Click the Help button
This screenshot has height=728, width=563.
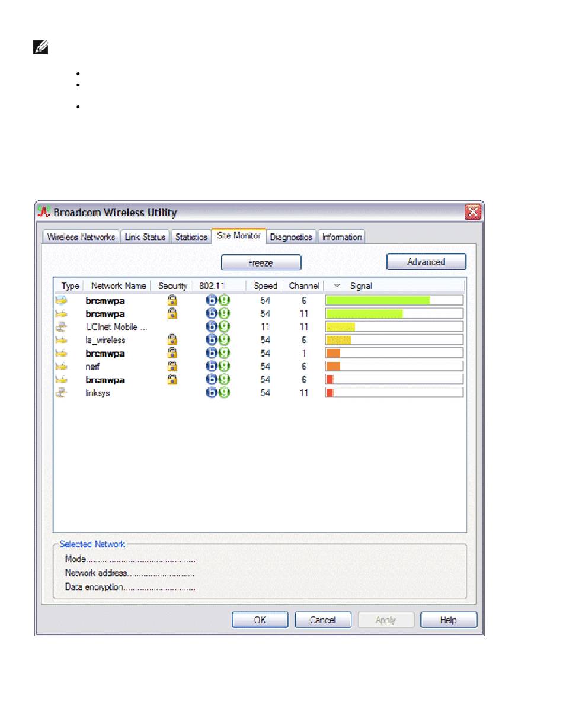point(448,620)
